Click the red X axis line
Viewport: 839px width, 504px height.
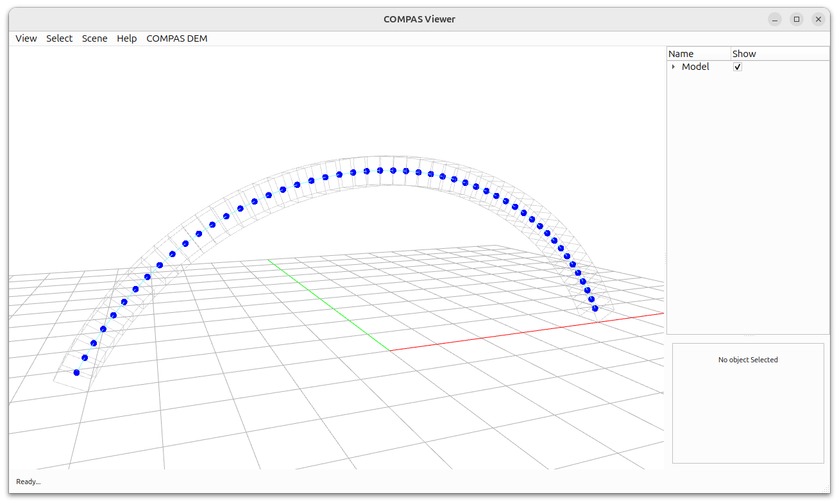[x=526, y=332]
